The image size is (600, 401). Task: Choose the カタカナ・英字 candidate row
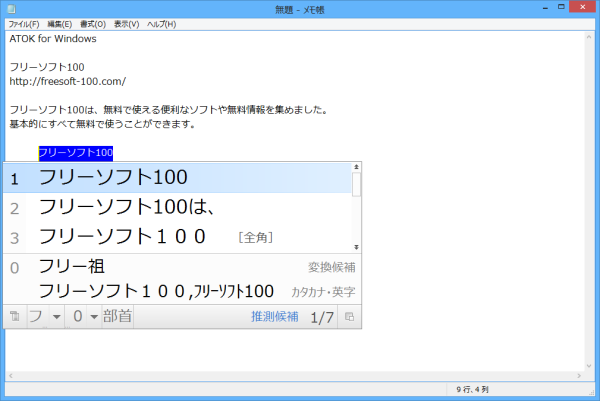click(x=182, y=292)
